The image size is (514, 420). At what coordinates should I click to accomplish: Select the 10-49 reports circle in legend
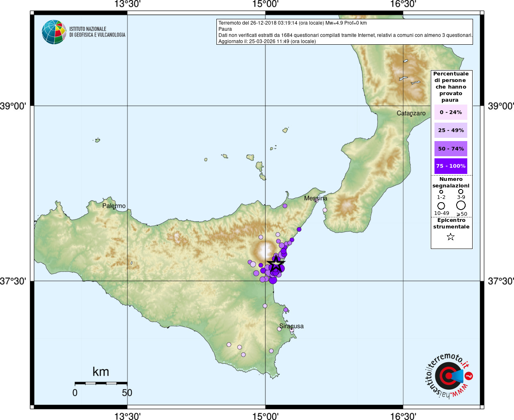[441, 205]
